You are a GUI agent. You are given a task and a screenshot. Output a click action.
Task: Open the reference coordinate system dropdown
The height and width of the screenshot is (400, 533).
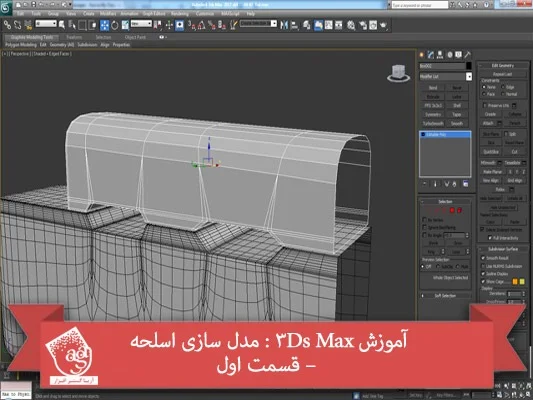141,24
